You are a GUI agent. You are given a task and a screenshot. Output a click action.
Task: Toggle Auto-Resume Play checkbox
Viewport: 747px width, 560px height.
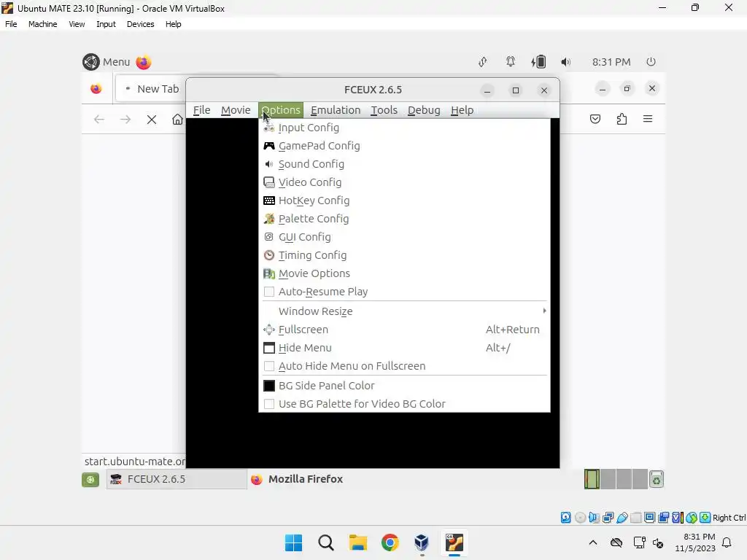point(269,292)
